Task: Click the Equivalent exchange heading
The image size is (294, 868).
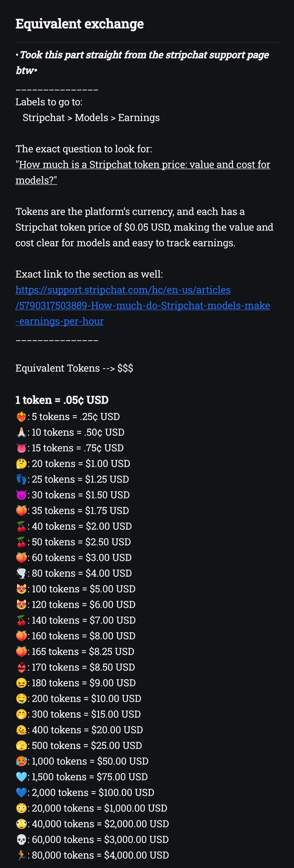Action: 80,24
